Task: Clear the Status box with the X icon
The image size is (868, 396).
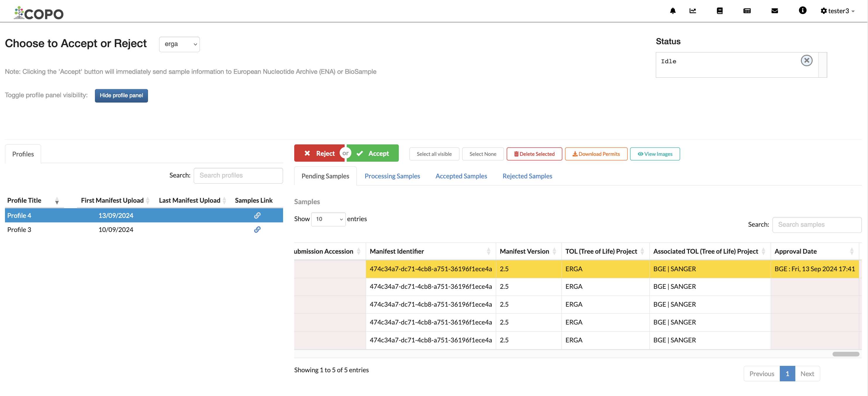Action: [x=806, y=61]
